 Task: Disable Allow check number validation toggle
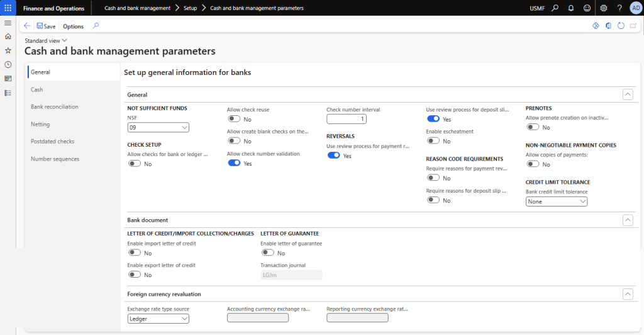coord(234,163)
